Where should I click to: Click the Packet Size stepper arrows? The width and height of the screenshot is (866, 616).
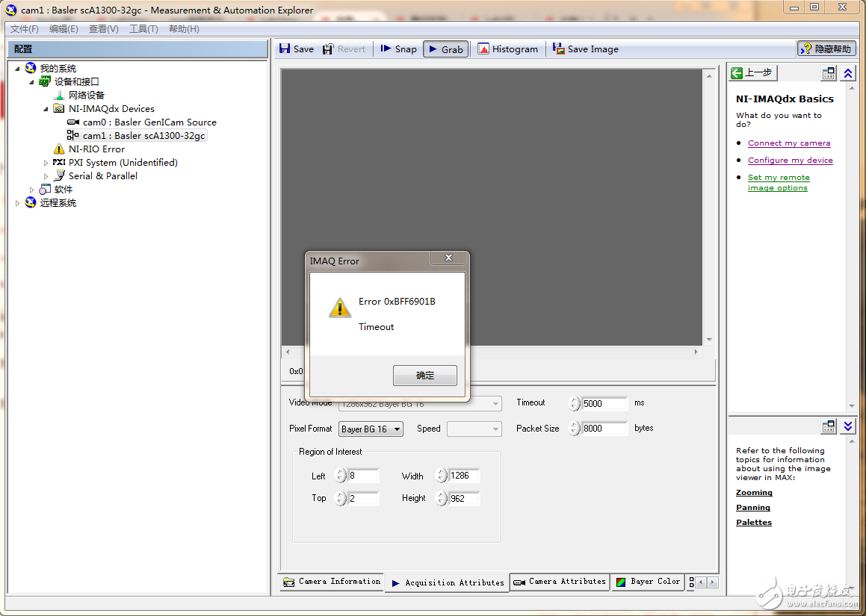tap(575, 429)
